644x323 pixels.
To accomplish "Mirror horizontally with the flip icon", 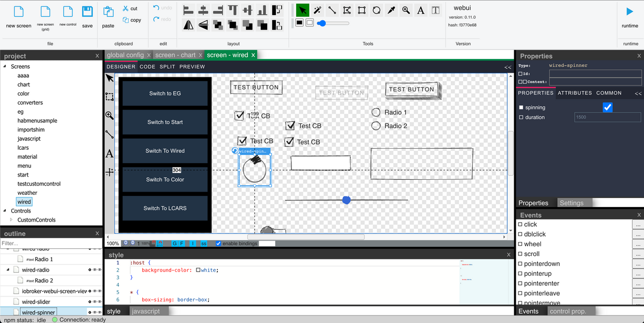I will pos(188,24).
